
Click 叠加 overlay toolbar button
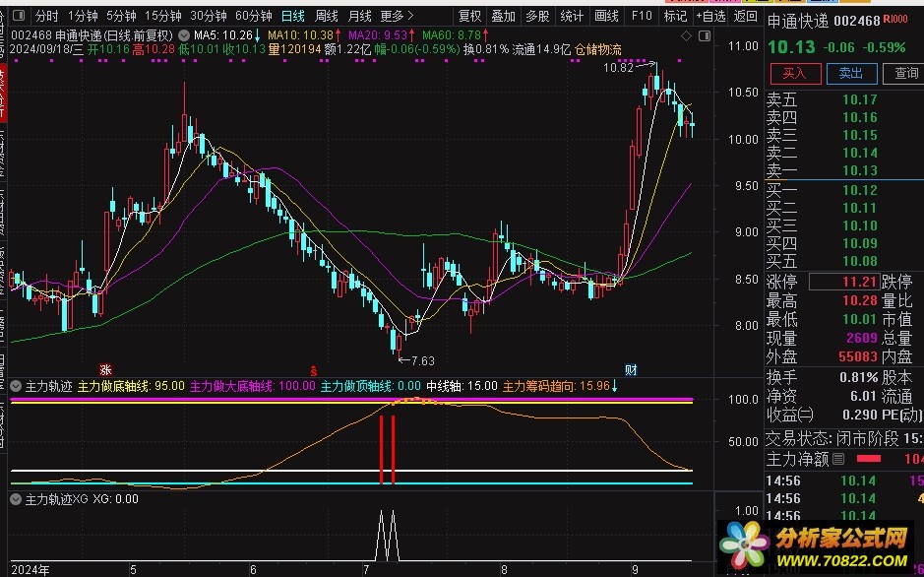point(503,16)
